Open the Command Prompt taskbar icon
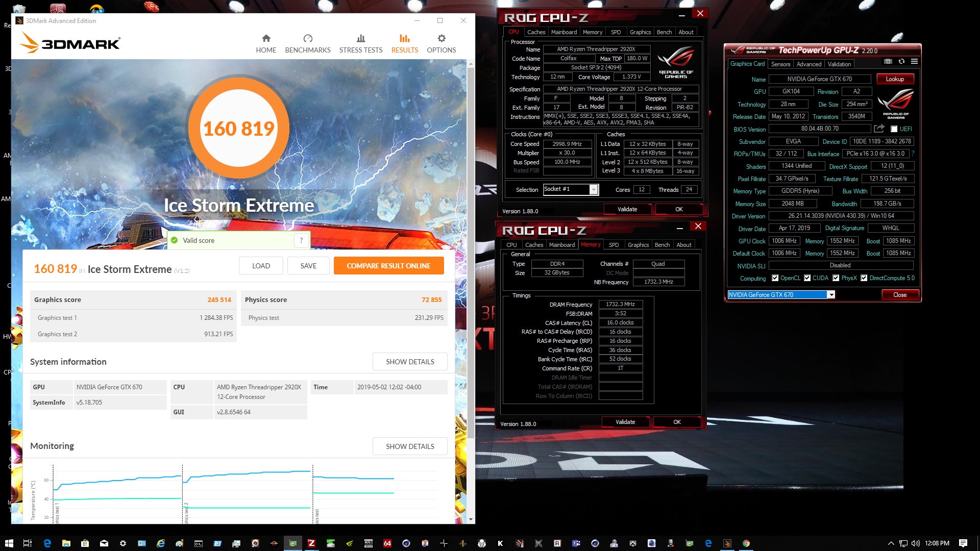Image resolution: width=980 pixels, height=551 pixels. (x=198, y=543)
